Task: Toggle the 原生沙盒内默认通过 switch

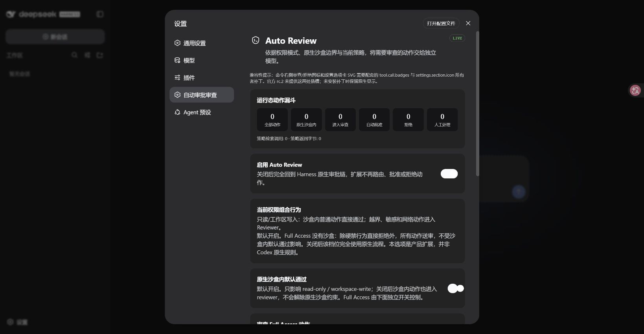Action: pyautogui.click(x=456, y=288)
